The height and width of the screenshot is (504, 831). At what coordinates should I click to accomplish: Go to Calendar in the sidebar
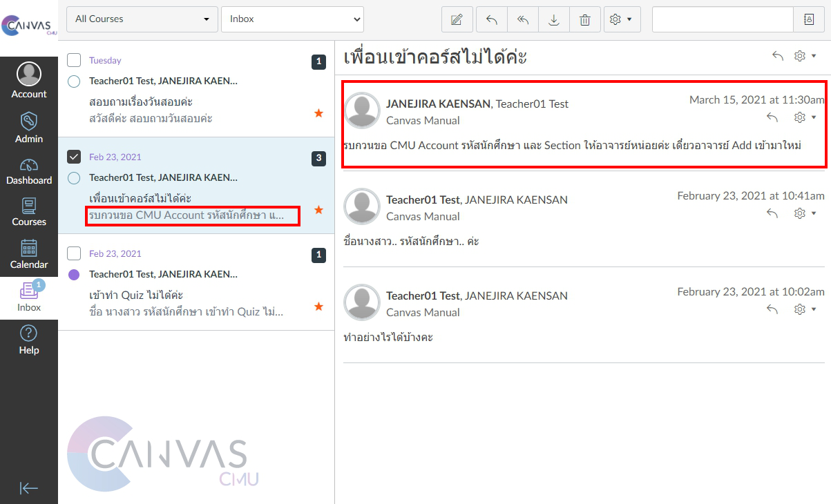29,254
